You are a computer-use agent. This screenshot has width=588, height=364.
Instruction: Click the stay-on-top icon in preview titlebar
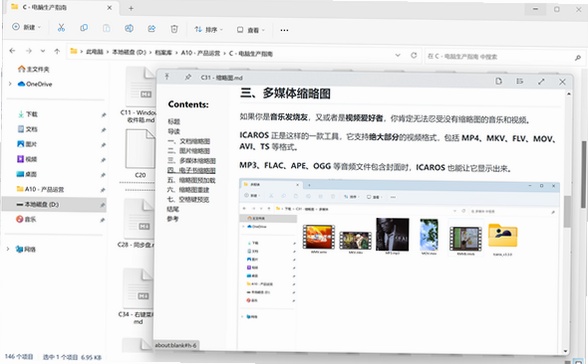[167, 76]
